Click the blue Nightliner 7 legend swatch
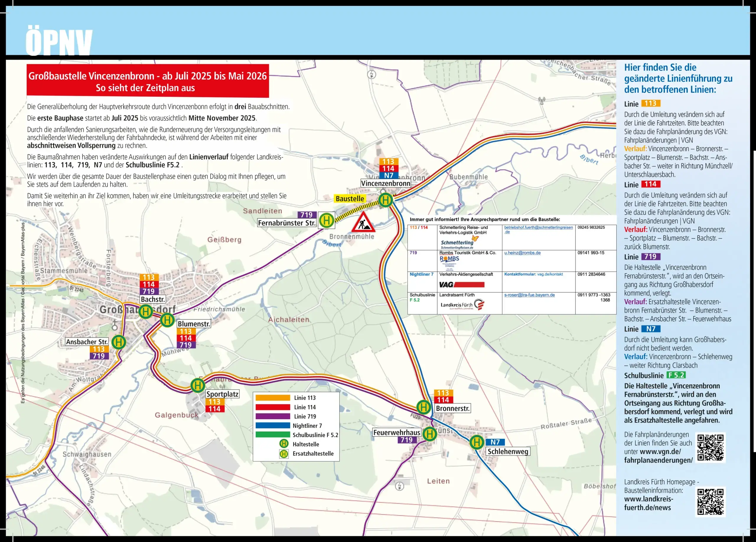Screen dimensions: 756x542 tap(273, 425)
